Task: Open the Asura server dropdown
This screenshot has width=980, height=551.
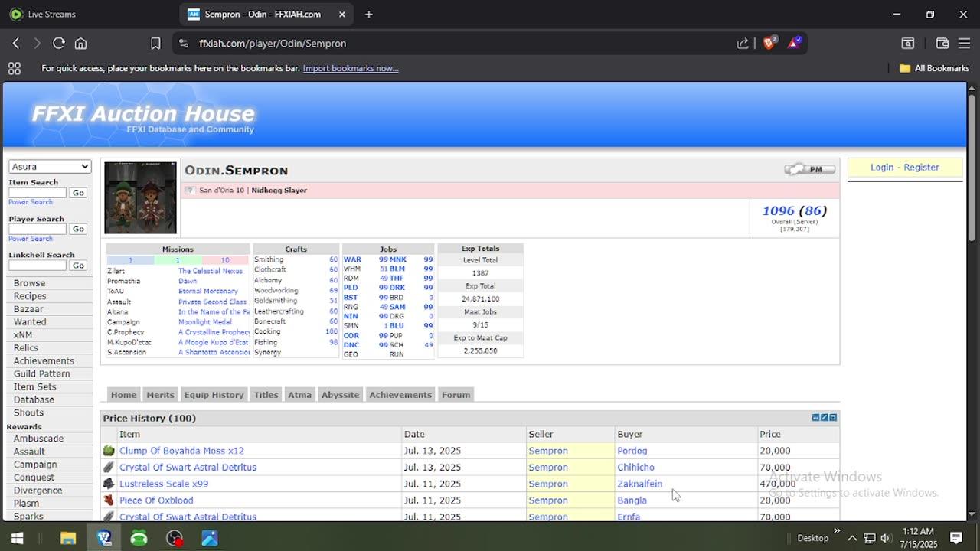Action: 50,166
